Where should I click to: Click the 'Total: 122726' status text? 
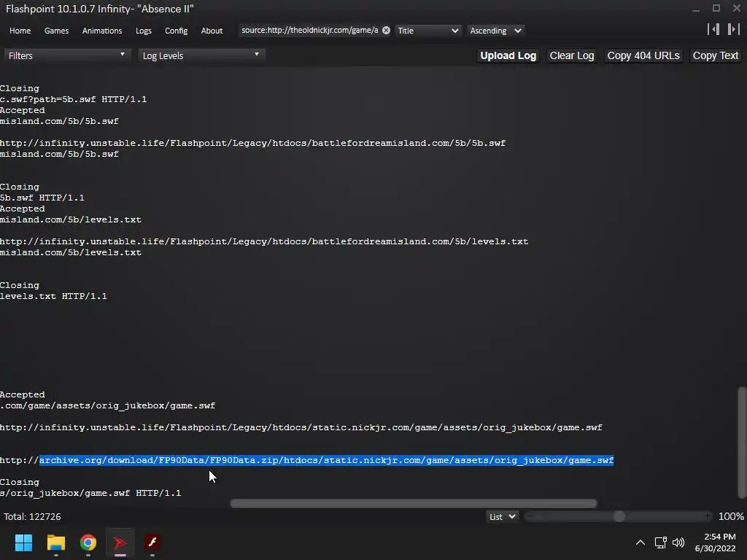(x=32, y=517)
